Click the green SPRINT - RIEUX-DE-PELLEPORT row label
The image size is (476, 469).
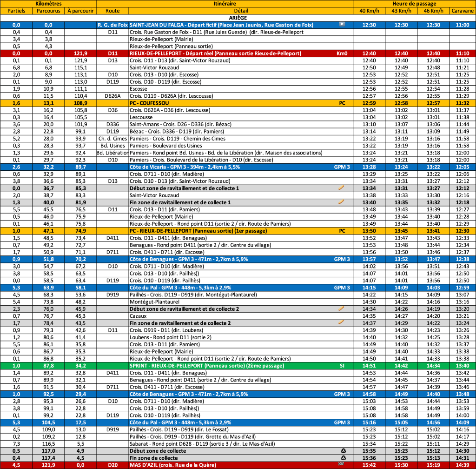tap(207, 366)
